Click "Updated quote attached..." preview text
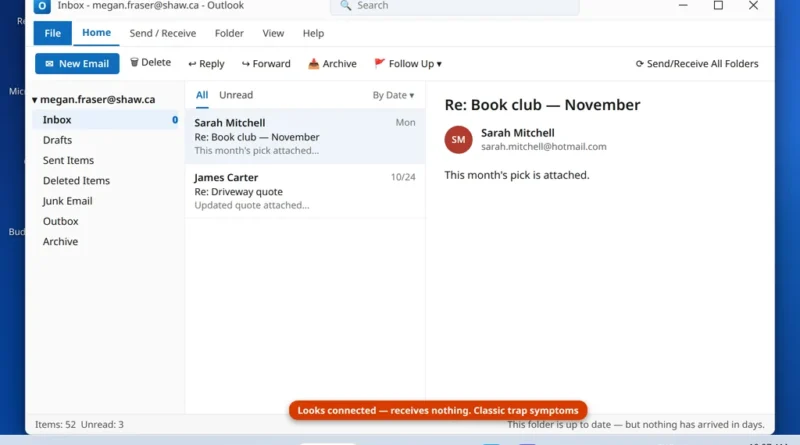This screenshot has height=445, width=800. 252,205
